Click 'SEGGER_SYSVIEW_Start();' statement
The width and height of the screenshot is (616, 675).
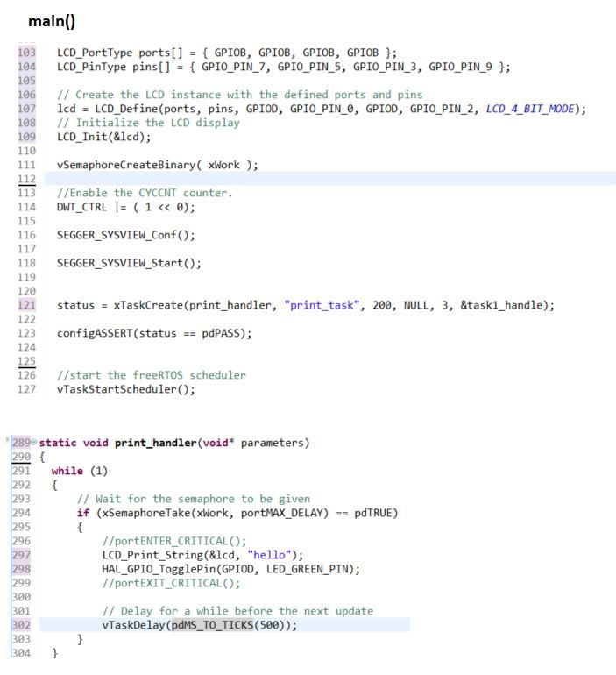pyautogui.click(x=129, y=263)
